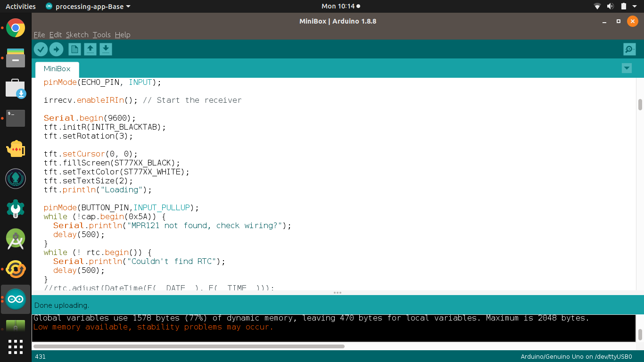
Task: Open the Sketch menu
Action: click(x=77, y=35)
